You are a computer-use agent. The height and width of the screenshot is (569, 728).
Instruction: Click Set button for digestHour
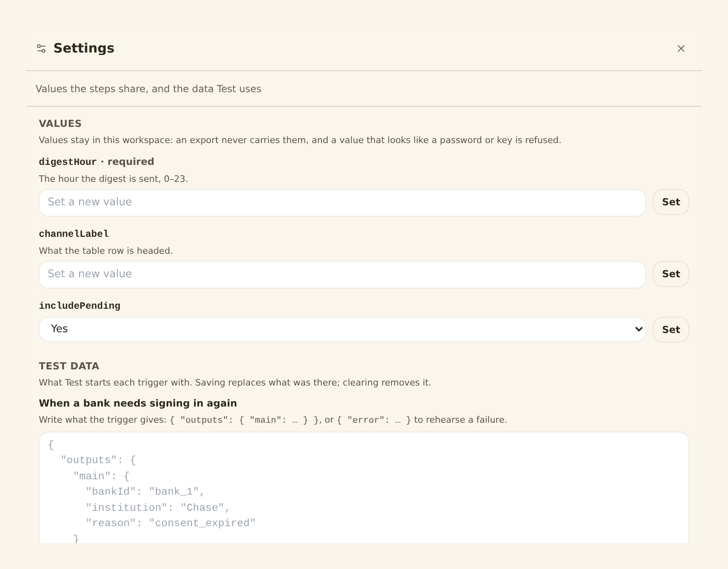pos(671,202)
